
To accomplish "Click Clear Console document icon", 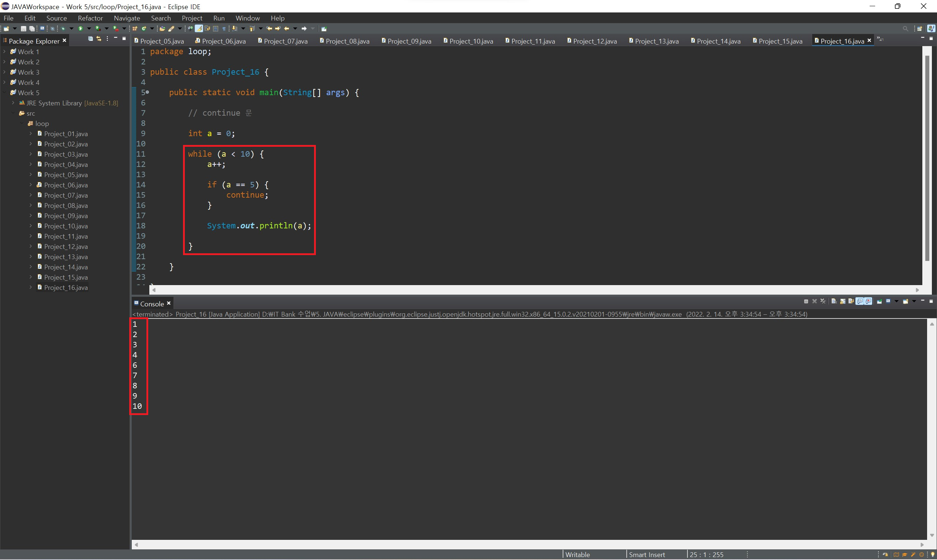I will click(x=834, y=301).
